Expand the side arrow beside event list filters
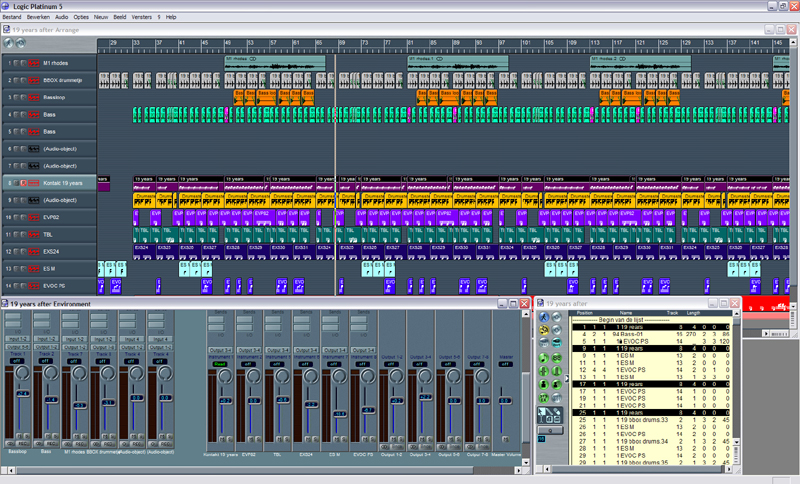Screen dimensions: 800x484 566,378
